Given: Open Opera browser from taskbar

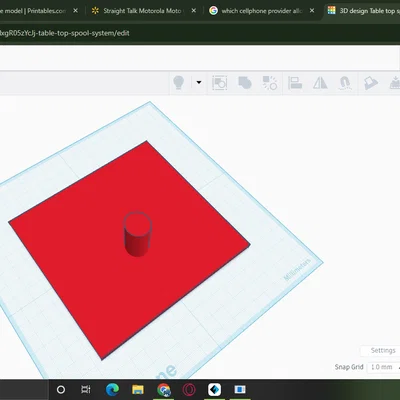Looking at the screenshot, I should (189, 389).
